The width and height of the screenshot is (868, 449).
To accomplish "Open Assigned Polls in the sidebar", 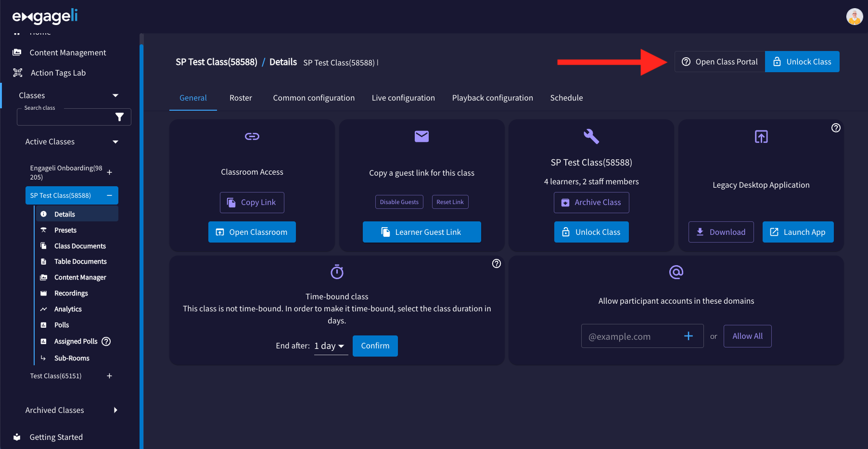I will point(76,341).
